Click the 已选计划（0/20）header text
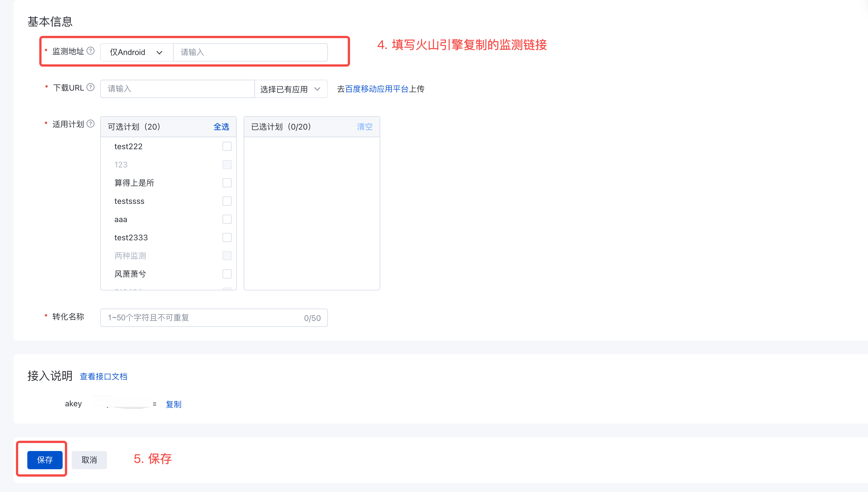Viewport: 868px width, 492px height. (x=281, y=127)
